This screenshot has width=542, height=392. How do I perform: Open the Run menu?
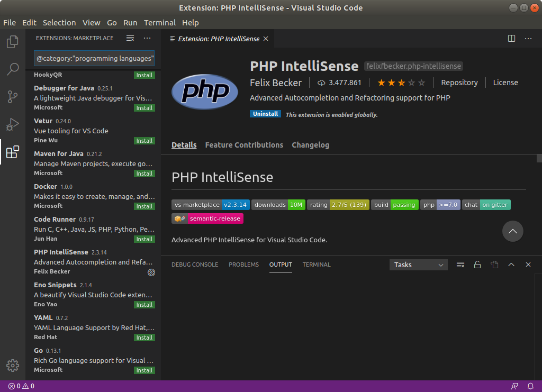[130, 23]
